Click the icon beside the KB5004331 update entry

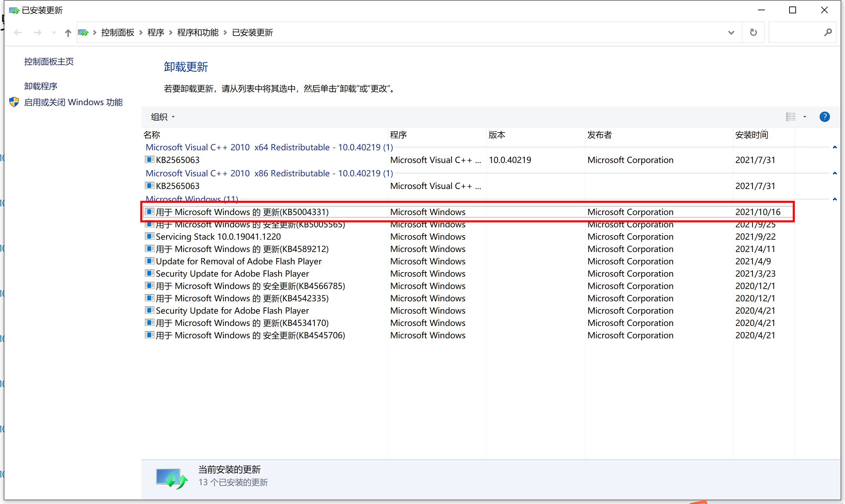[149, 212]
